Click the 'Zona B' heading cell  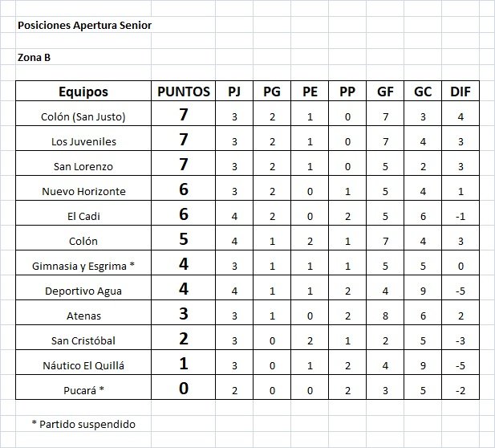click(34, 58)
